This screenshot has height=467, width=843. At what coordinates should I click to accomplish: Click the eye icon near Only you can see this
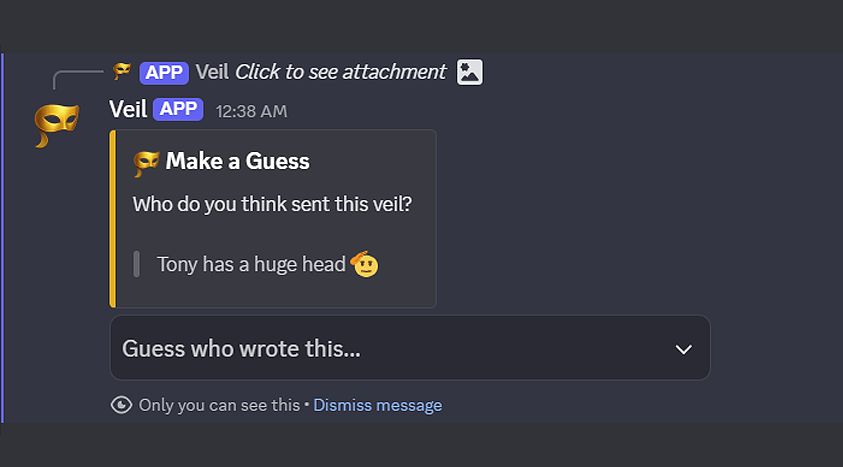tap(122, 405)
